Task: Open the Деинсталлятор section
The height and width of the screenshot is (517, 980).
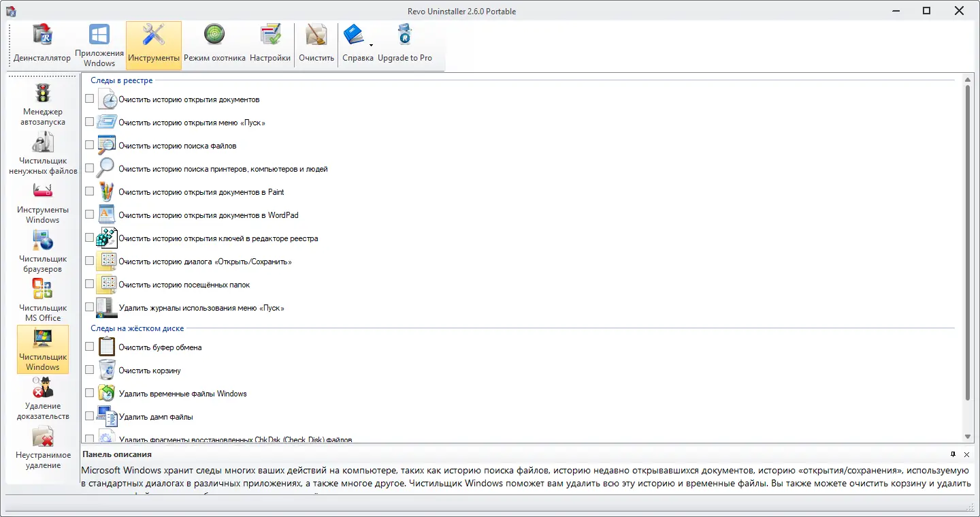Action: point(42,45)
